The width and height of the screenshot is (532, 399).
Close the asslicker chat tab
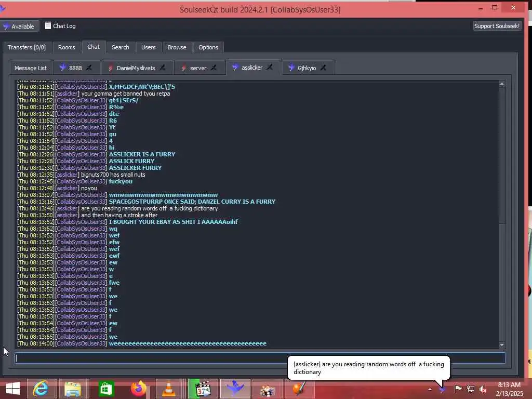point(270,67)
